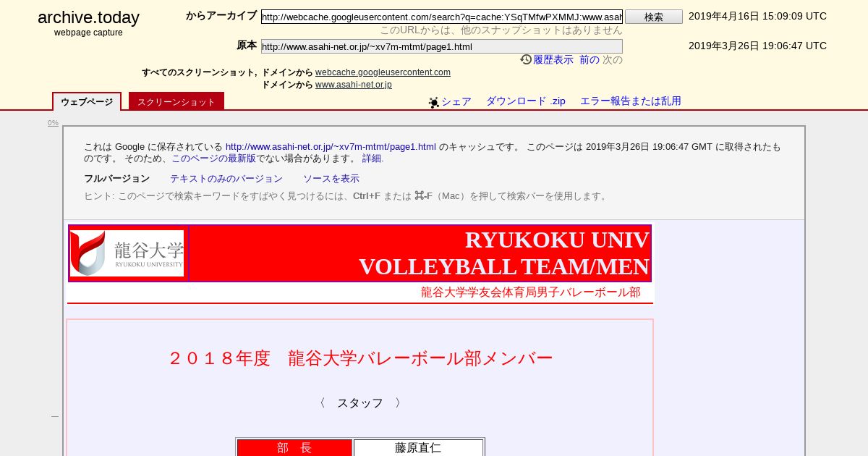This screenshot has height=456, width=868.
Task: Click the 詳細 details link
Action: [373, 158]
